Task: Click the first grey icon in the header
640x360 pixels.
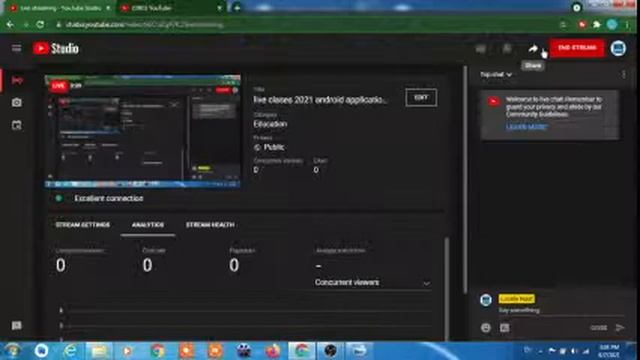Action: (x=481, y=49)
